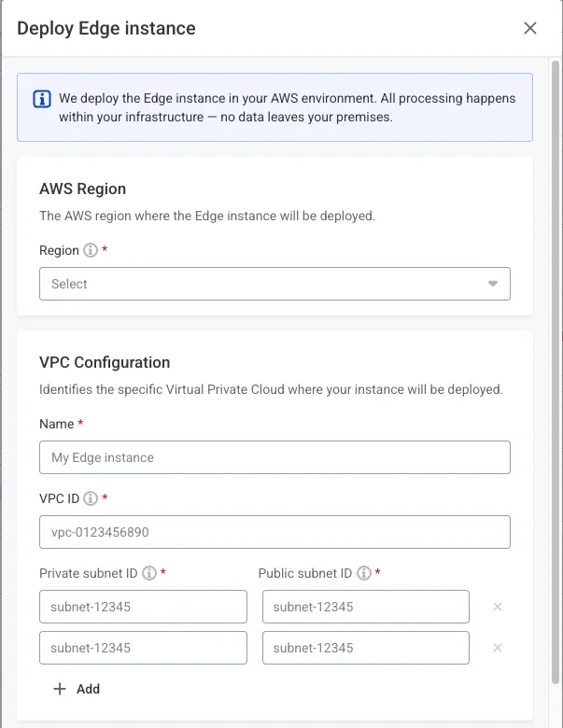The height and width of the screenshot is (728, 563).
Task: Show info tooltip next to Region label
Action: pyautogui.click(x=91, y=250)
